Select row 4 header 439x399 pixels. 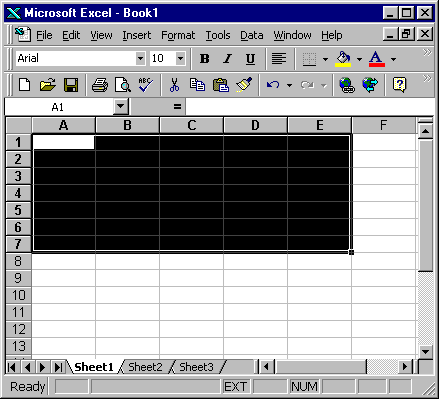(18, 193)
